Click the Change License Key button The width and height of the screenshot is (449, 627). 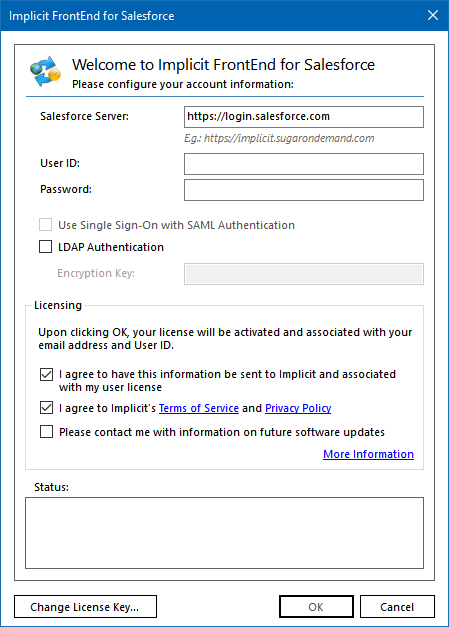pyautogui.click(x=85, y=607)
